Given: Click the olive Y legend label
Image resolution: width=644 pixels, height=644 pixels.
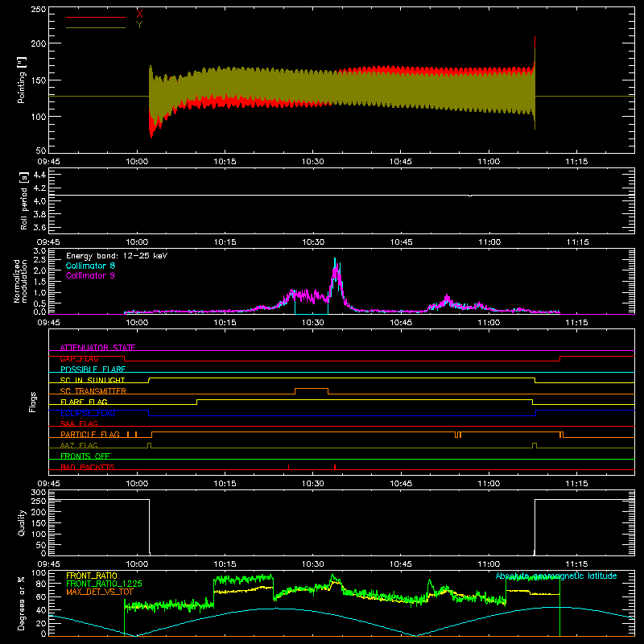Looking at the screenshot, I should click(x=139, y=25).
